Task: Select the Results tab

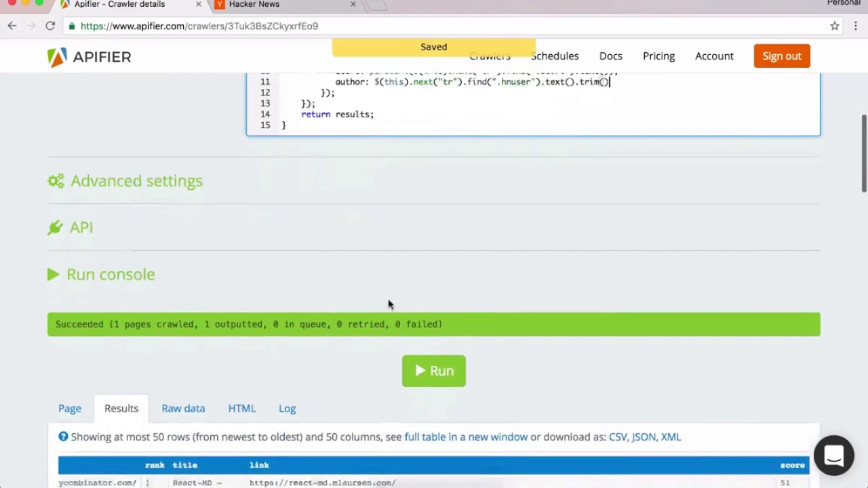Action: 121,408
